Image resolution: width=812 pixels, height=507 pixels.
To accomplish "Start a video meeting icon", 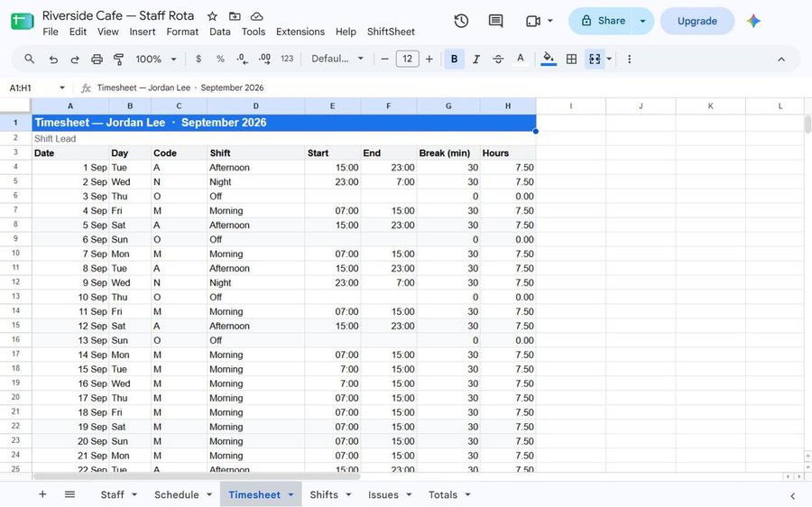I will [x=533, y=21].
